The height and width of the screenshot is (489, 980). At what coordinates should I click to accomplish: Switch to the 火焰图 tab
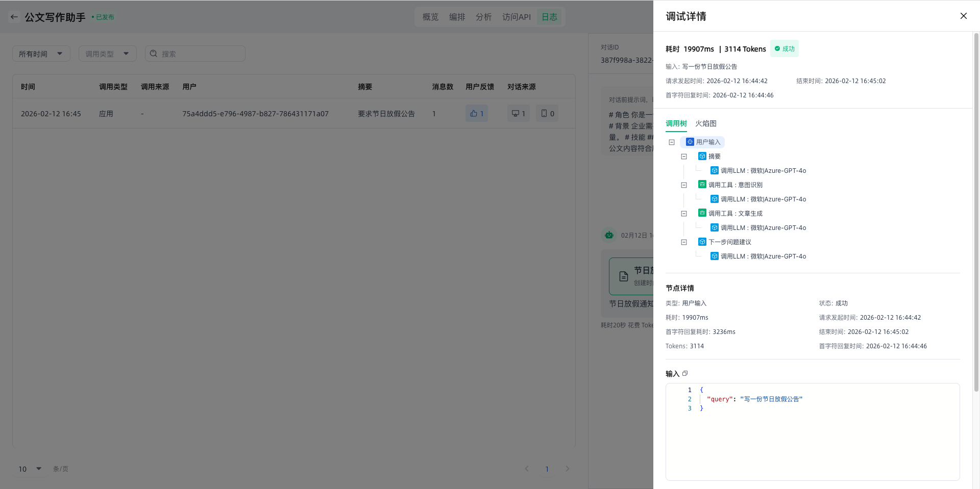click(x=705, y=123)
